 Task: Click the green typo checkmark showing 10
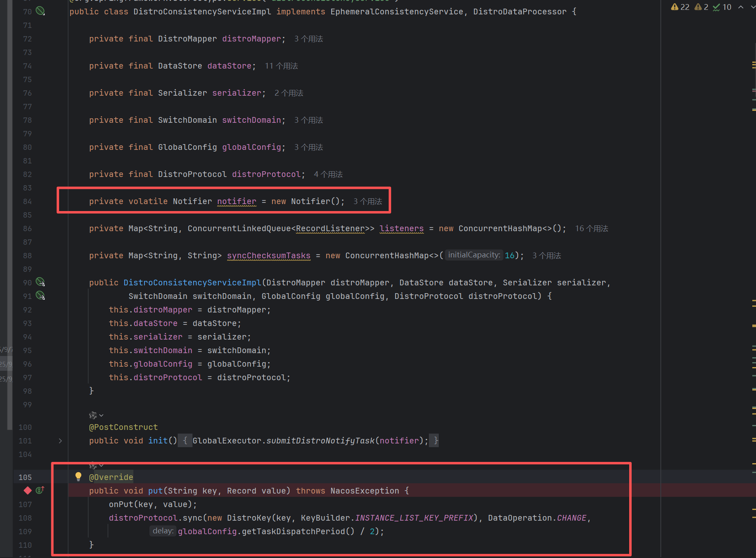pyautogui.click(x=722, y=7)
